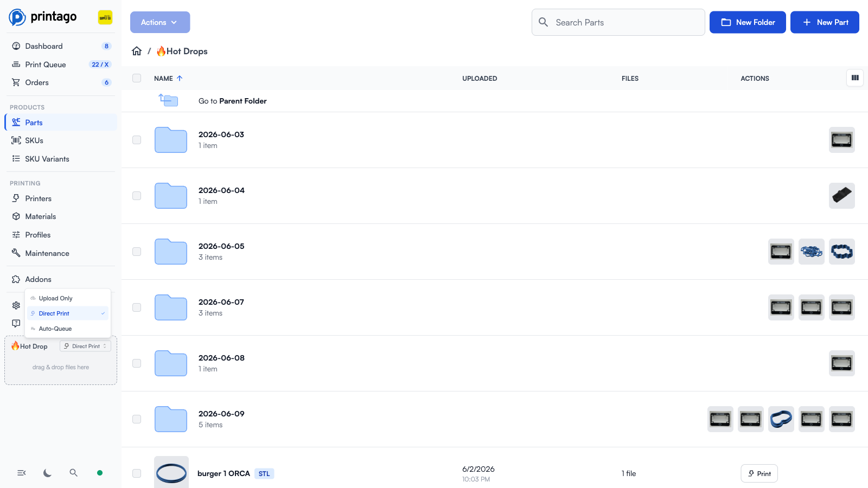Screen dimensions: 868x488
Task: Click the green connection status dot
Action: click(x=100, y=473)
